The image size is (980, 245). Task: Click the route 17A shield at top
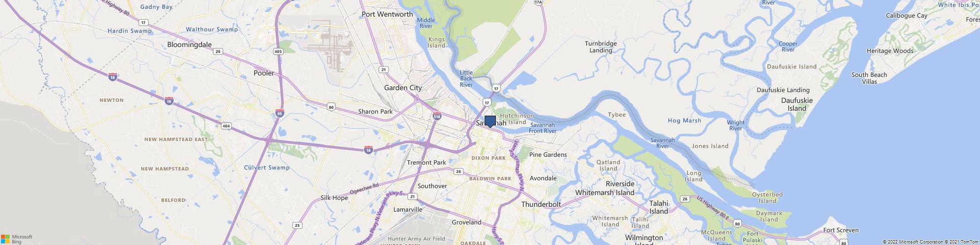coord(539,2)
